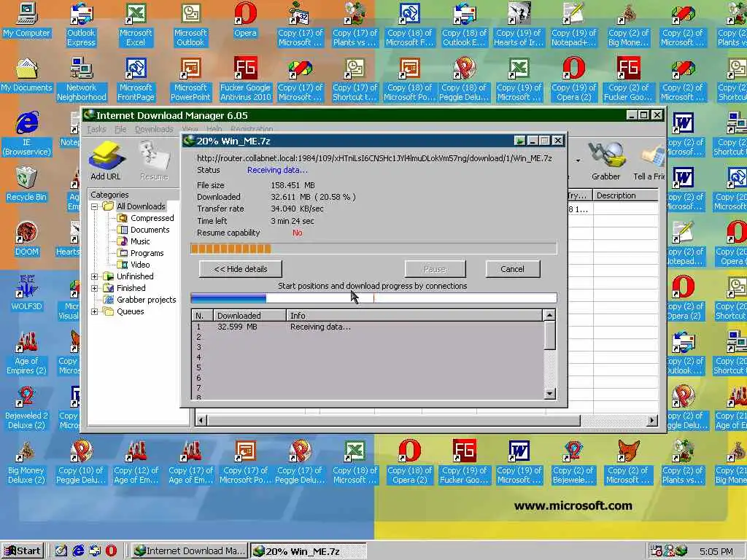The image size is (747, 560).
Task: Click the Downloaded column header
Action: 249,315
